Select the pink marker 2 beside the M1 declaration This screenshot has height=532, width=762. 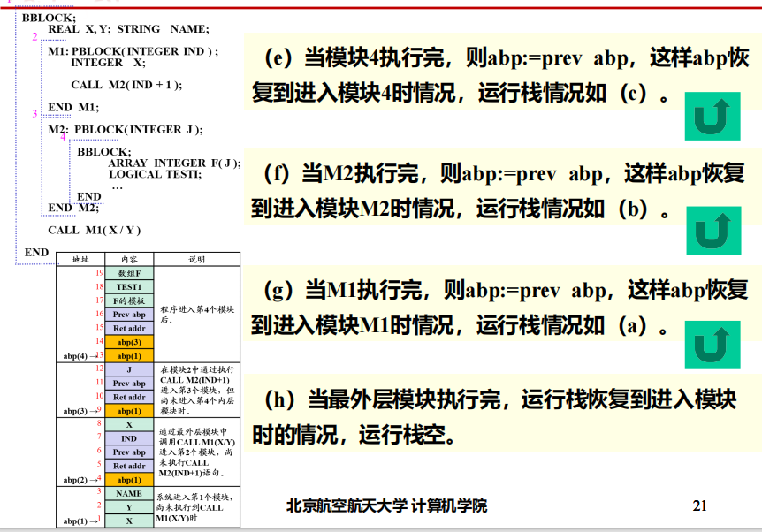[33, 37]
